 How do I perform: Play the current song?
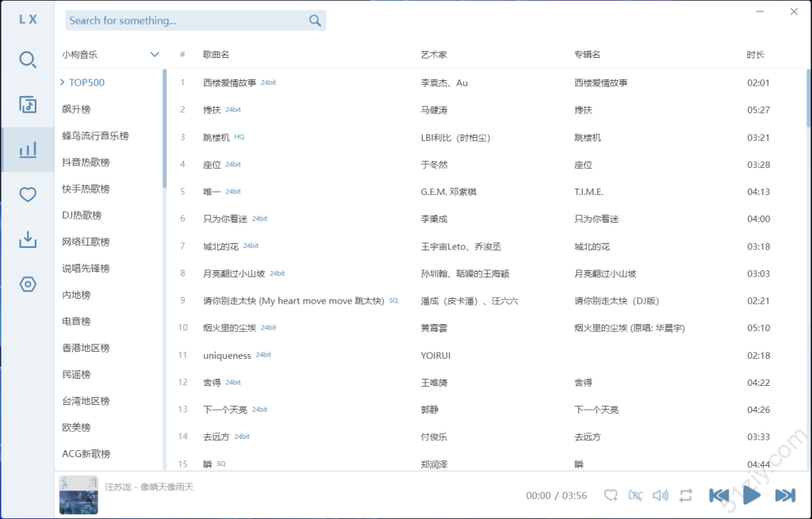(x=752, y=495)
